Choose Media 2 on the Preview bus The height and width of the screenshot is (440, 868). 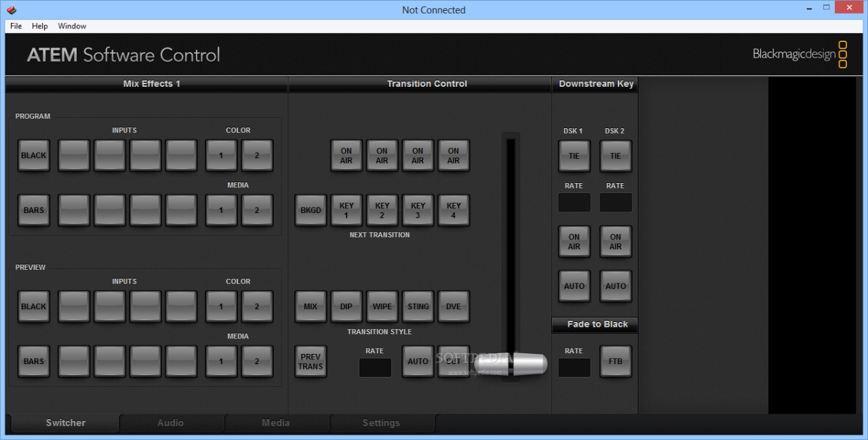[x=257, y=361]
